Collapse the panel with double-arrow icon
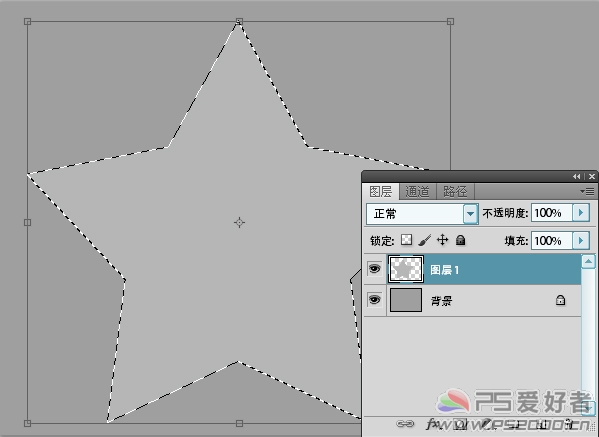 tap(576, 176)
